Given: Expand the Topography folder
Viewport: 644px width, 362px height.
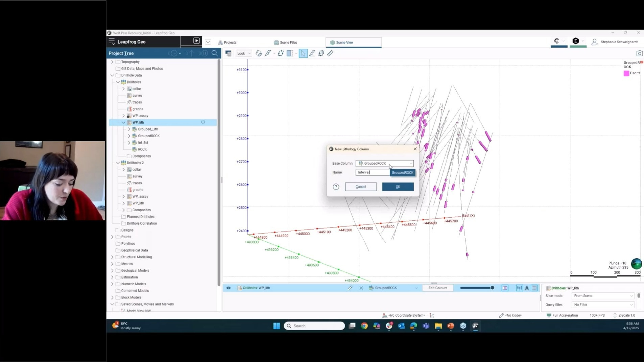Looking at the screenshot, I should 112,62.
